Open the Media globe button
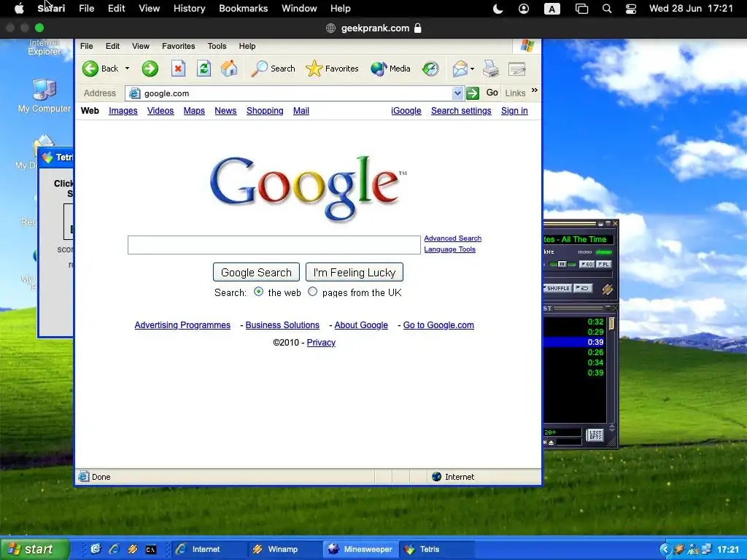This screenshot has width=747, height=560. 379,69
